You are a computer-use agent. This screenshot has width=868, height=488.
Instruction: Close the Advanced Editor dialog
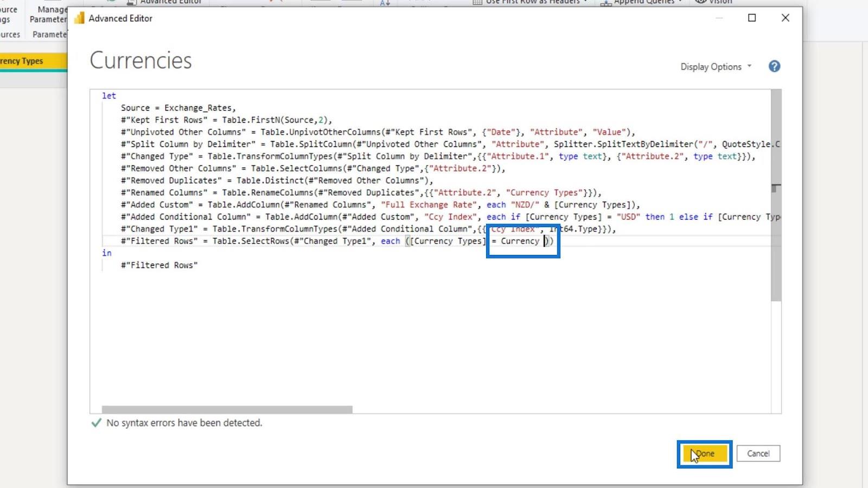click(x=785, y=18)
